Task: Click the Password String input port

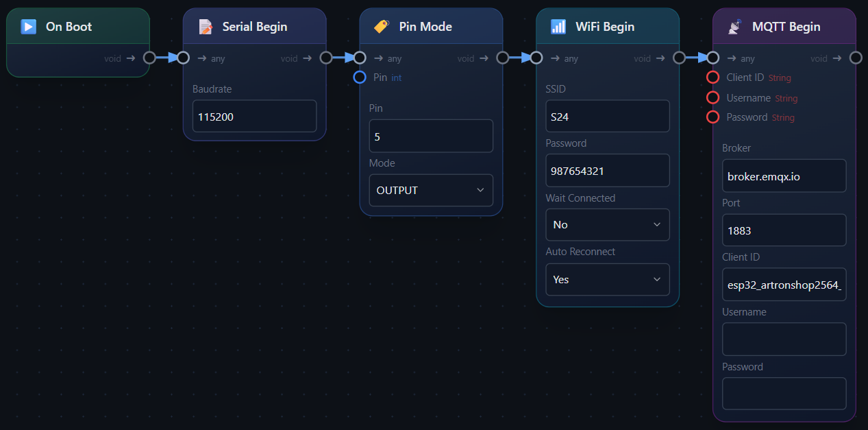Action: point(713,117)
